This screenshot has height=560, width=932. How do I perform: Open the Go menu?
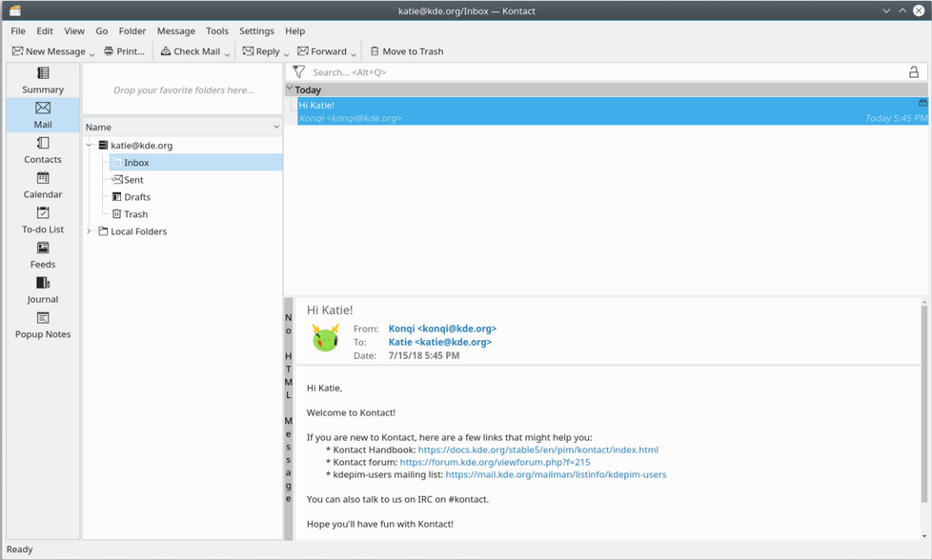pos(102,30)
